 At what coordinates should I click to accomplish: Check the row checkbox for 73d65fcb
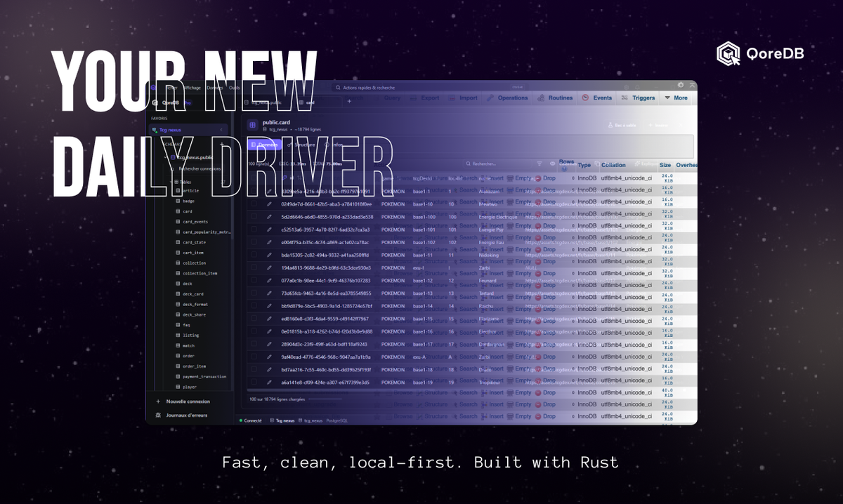click(254, 293)
